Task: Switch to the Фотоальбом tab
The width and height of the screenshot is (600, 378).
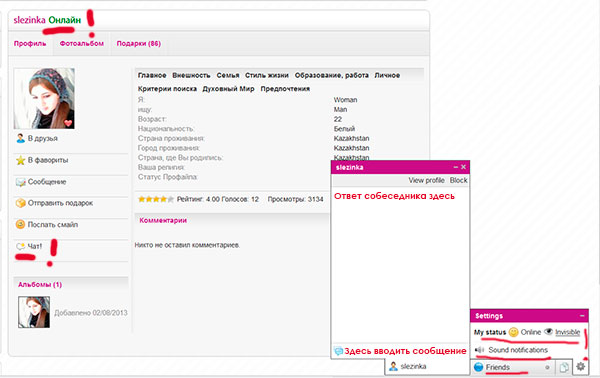Action: pos(82,44)
